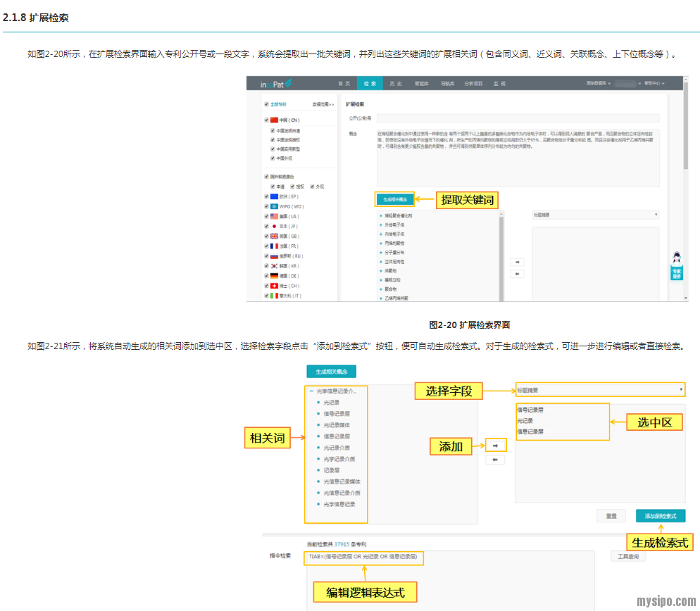This screenshot has height=611, width=700.
Task: Click the 添加到检索式 button
Action: [660, 516]
